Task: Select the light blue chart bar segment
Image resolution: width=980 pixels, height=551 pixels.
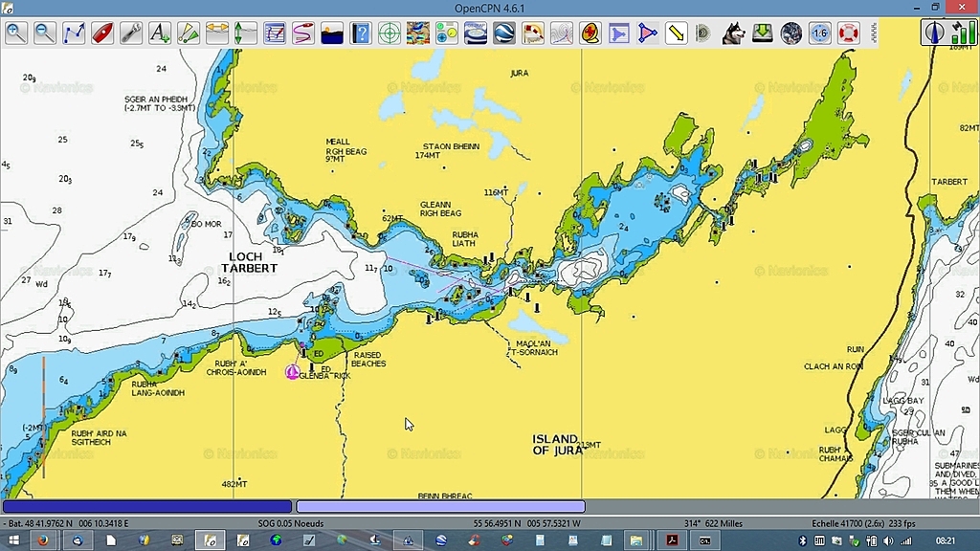Action: (440, 506)
